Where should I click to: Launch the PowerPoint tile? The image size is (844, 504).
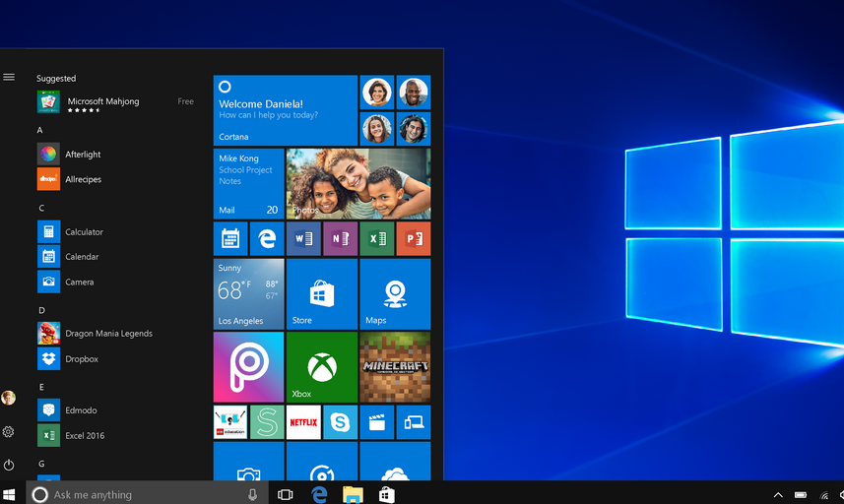point(414,238)
